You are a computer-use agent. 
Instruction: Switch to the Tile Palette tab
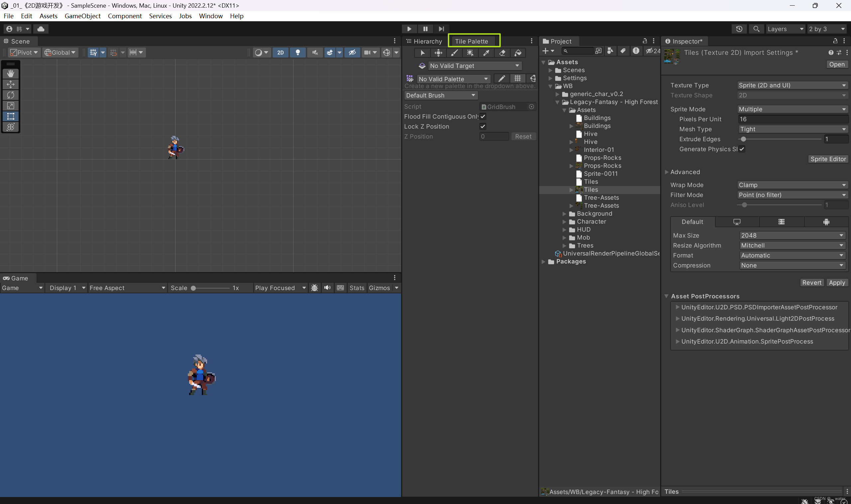473,41
